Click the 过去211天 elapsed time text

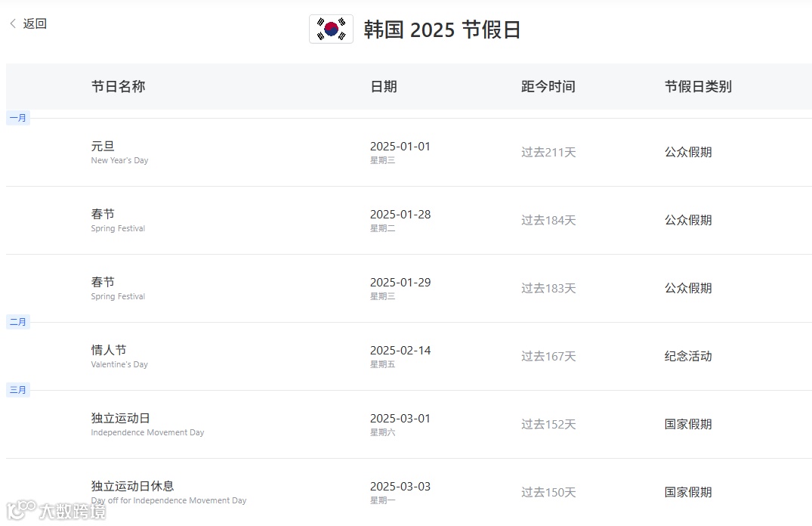[548, 153]
